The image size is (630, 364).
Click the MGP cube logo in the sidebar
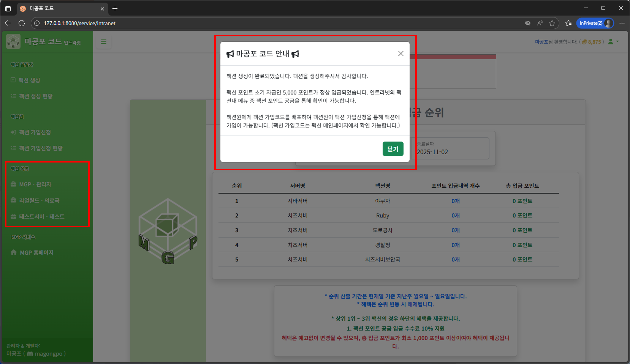click(13, 41)
